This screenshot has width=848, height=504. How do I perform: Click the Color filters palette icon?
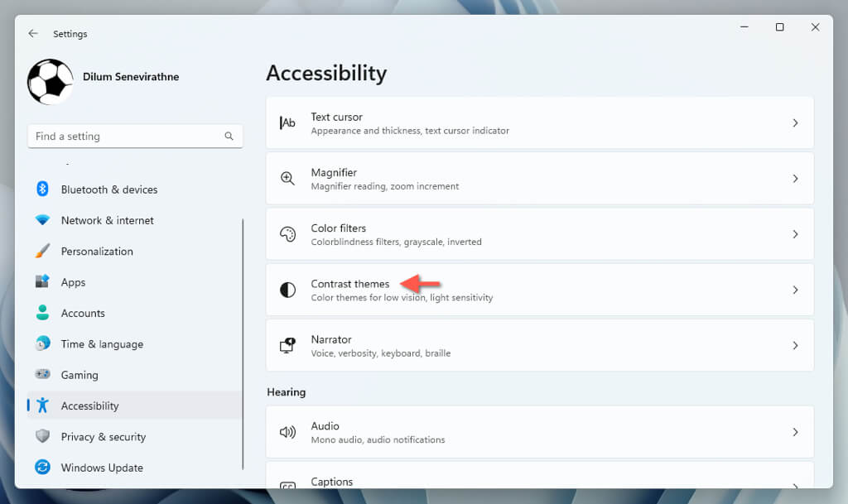click(287, 234)
